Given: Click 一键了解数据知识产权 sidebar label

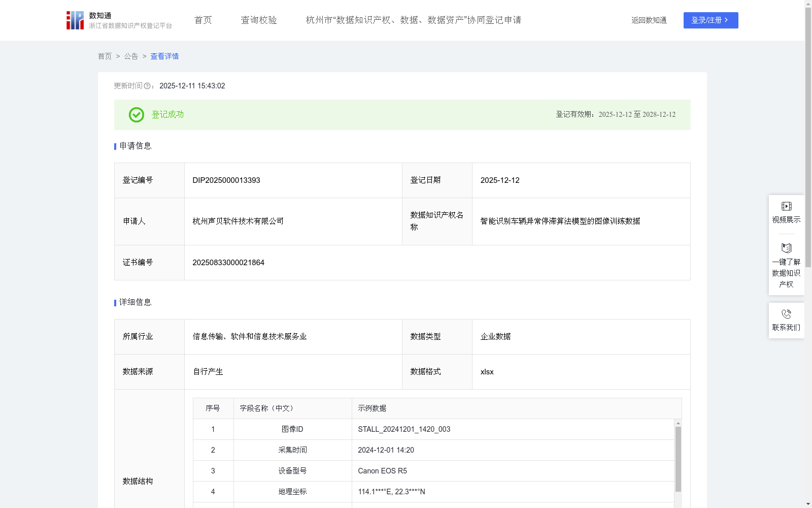Looking at the screenshot, I should (x=786, y=273).
